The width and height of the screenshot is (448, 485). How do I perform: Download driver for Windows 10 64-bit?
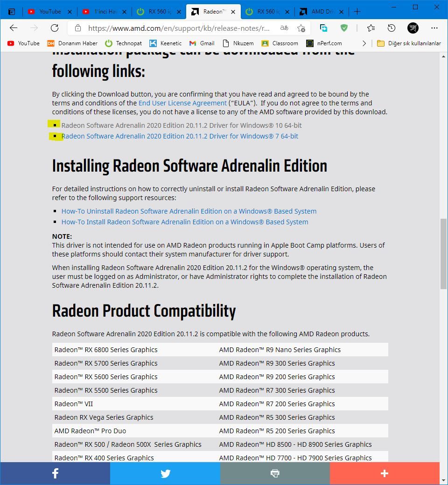(181, 125)
